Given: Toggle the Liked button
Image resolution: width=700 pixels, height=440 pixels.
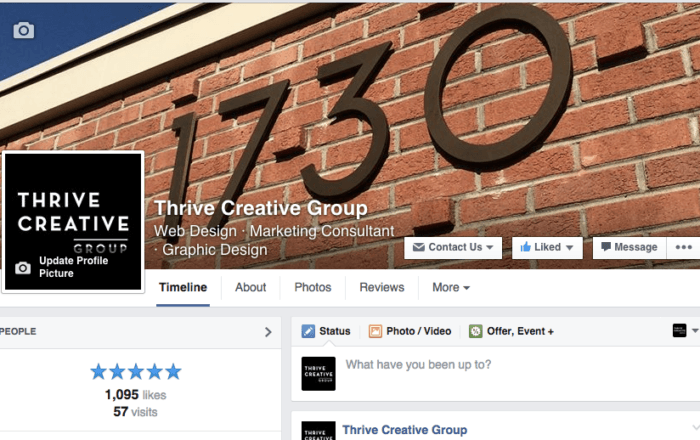Looking at the screenshot, I should pyautogui.click(x=547, y=247).
